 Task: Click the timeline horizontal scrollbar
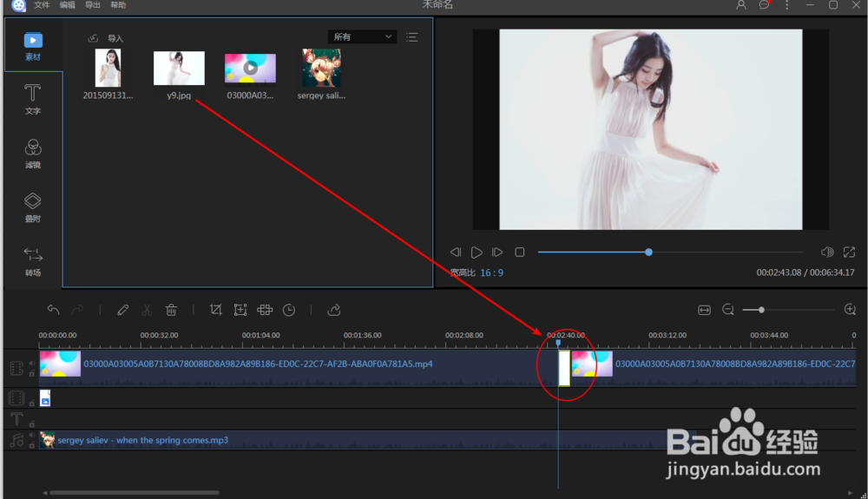[x=135, y=492]
